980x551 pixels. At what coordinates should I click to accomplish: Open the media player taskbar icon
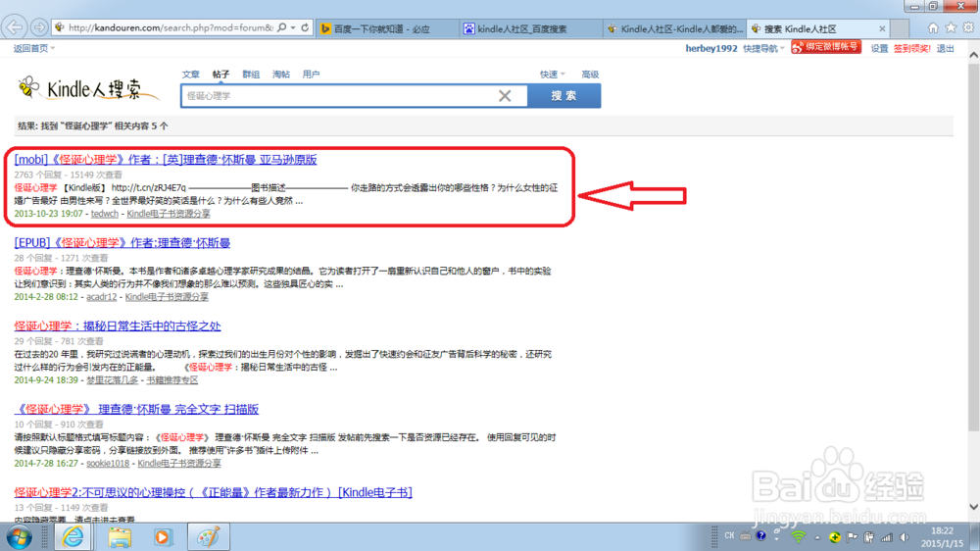click(163, 537)
